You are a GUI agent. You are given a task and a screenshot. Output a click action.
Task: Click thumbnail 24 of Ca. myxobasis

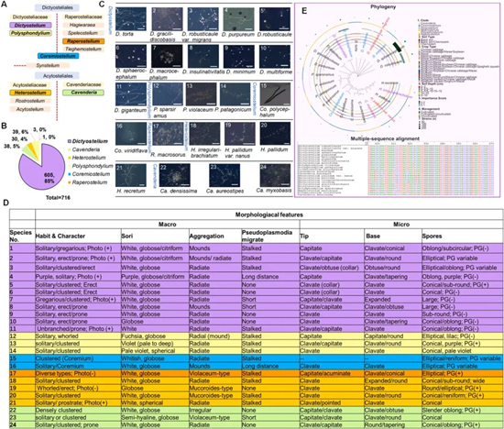275,175
